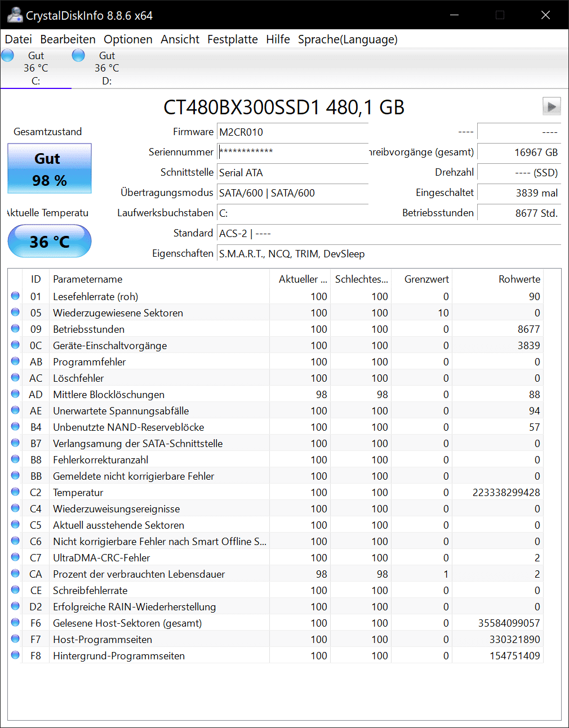
Task: Click the Standard field ACS-2
Action: pyautogui.click(x=389, y=233)
